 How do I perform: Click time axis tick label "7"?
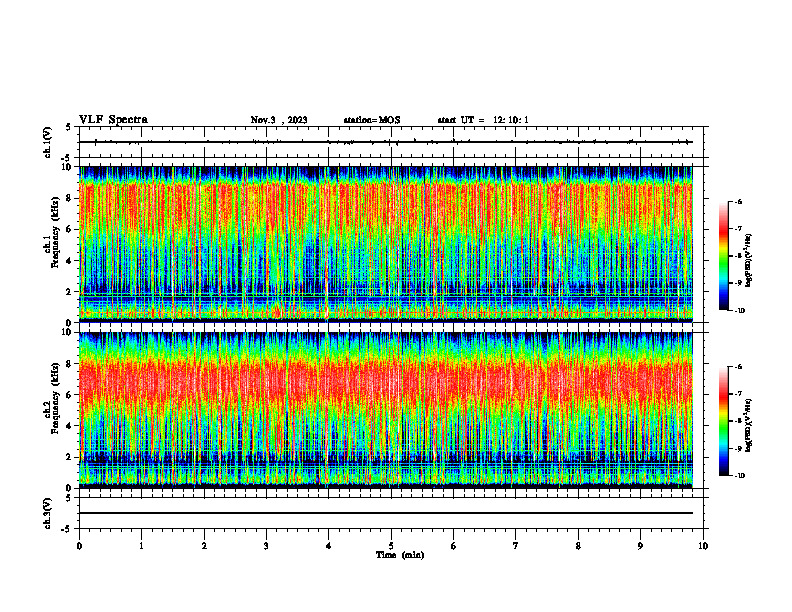coord(516,546)
